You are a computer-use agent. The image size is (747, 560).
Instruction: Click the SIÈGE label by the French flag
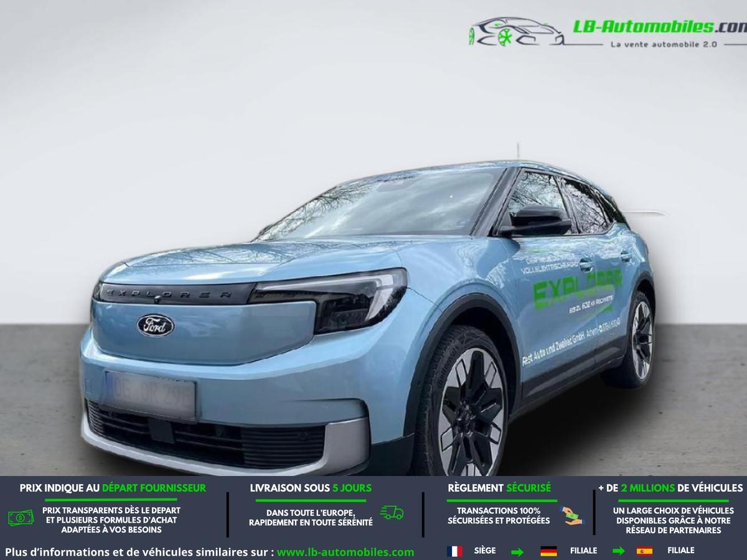485,551
